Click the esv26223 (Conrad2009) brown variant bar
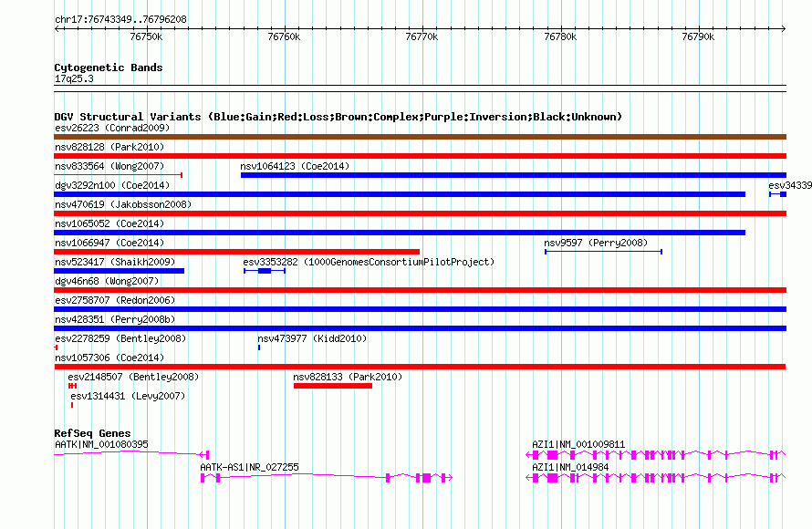The image size is (812, 529). 420,137
